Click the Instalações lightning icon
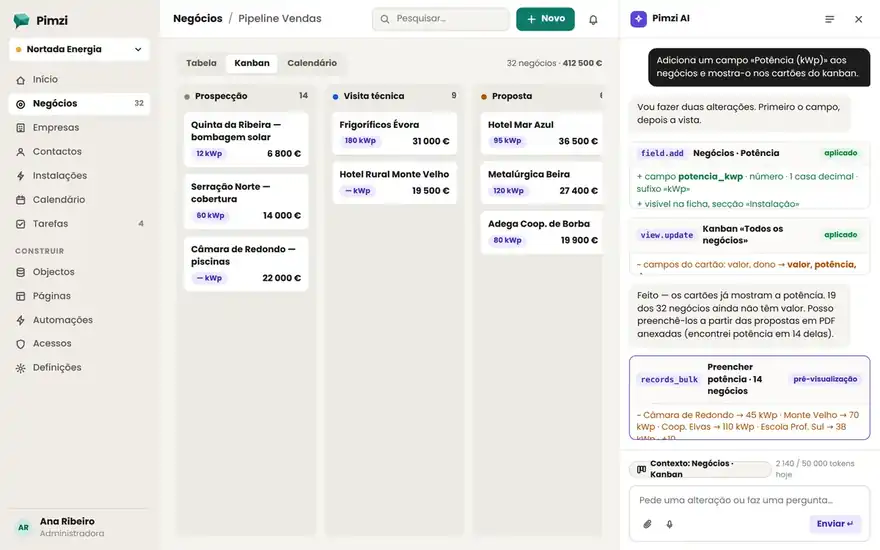The height and width of the screenshot is (550, 880). [x=21, y=176]
